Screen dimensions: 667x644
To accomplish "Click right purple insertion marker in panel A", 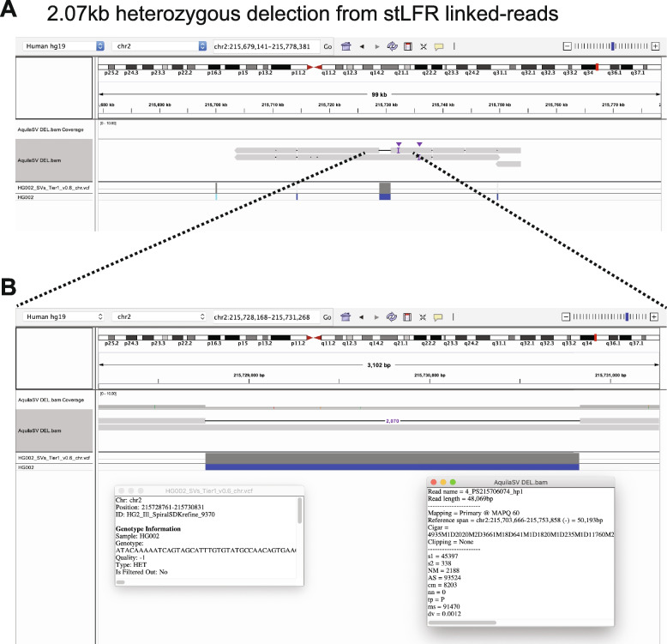I will (x=419, y=145).
